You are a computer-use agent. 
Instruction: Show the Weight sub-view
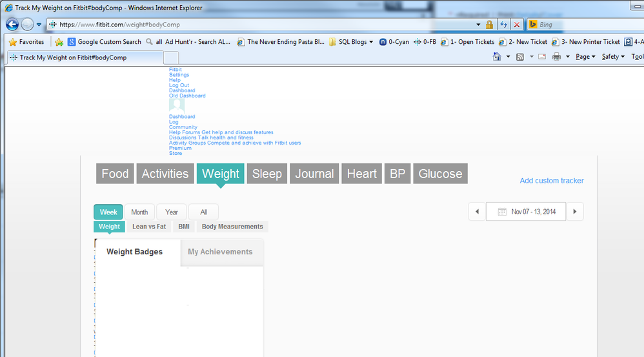tap(109, 227)
